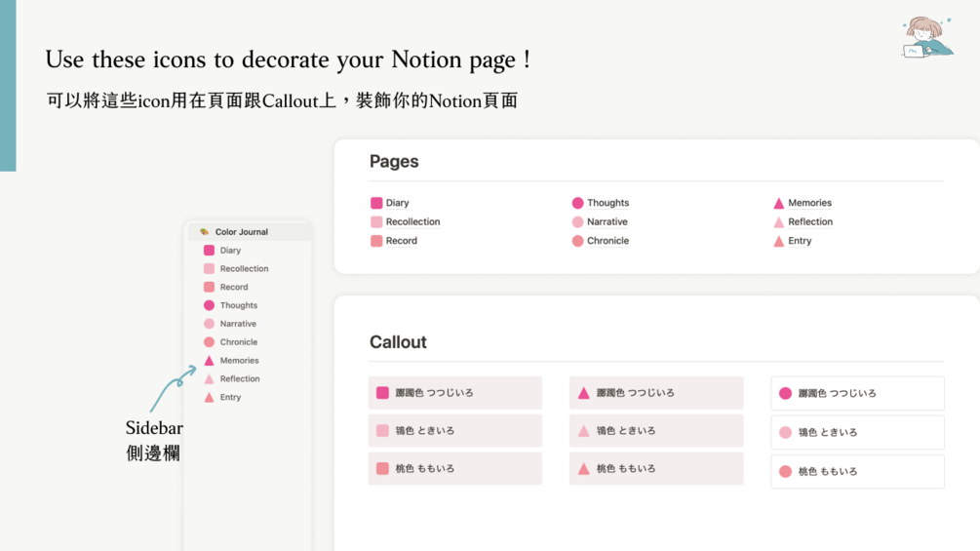This screenshot has height=551, width=980.
Task: Click pink circle icon beside sidebar Thoughts
Action: (209, 305)
